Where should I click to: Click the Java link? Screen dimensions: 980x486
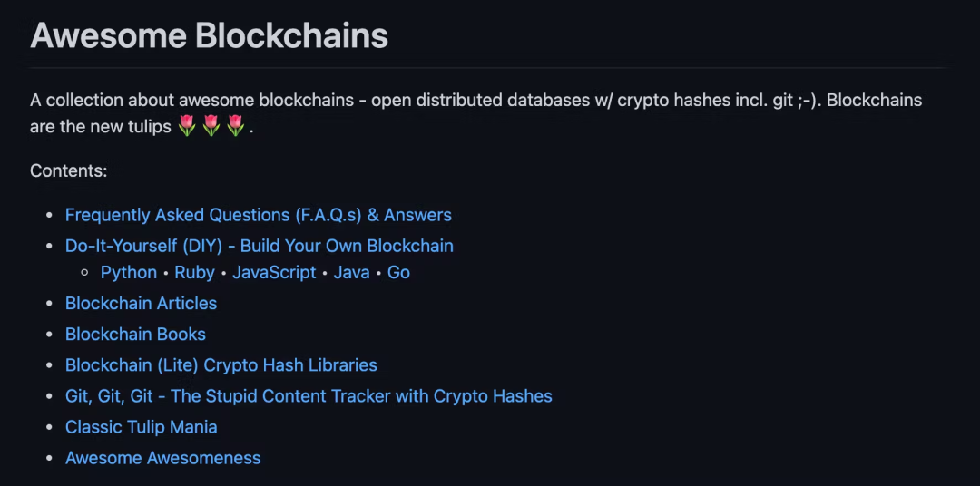click(x=351, y=272)
